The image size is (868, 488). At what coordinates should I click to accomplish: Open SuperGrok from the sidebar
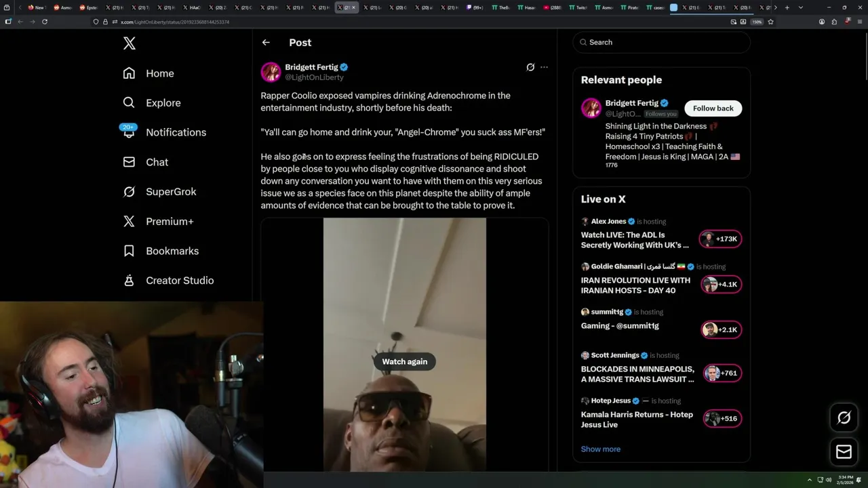point(160,192)
